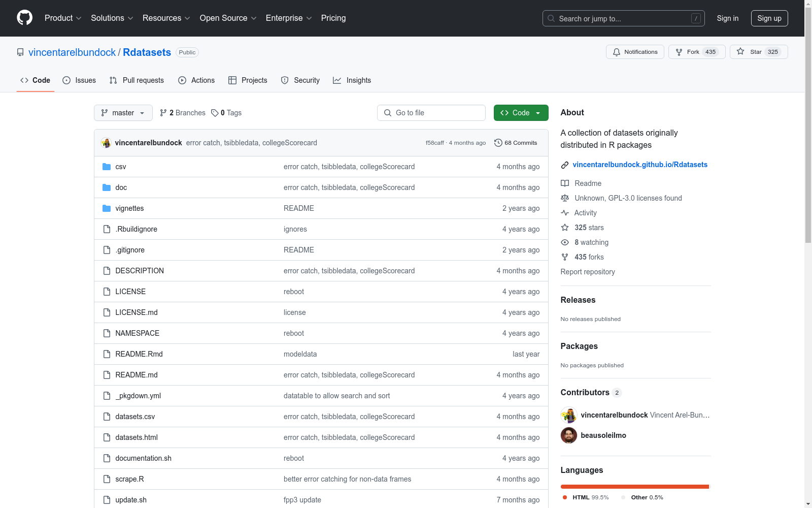This screenshot has height=508, width=812.
Task: Click the Report repository link
Action: tap(588, 272)
